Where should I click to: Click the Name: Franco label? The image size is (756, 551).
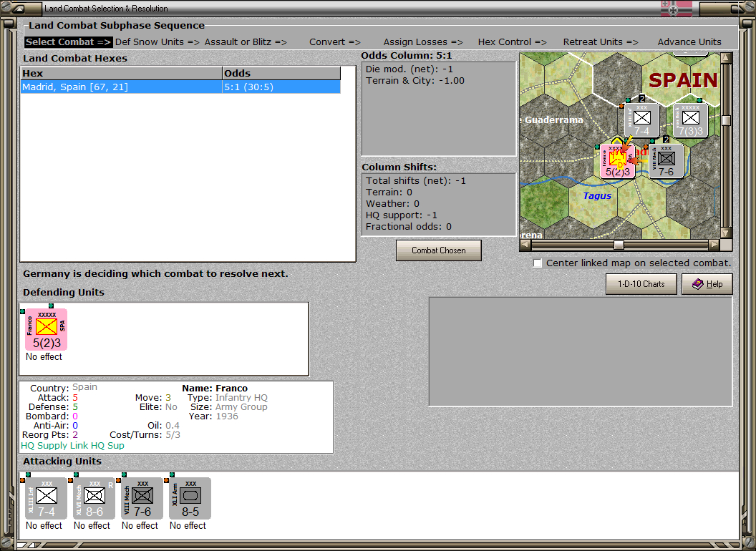pyautogui.click(x=215, y=388)
